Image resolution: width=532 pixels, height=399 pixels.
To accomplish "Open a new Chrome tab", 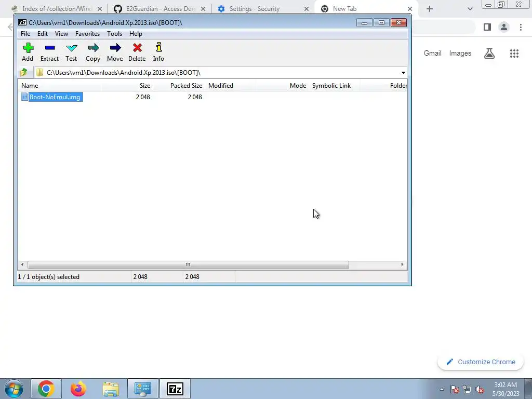I will pyautogui.click(x=430, y=9).
